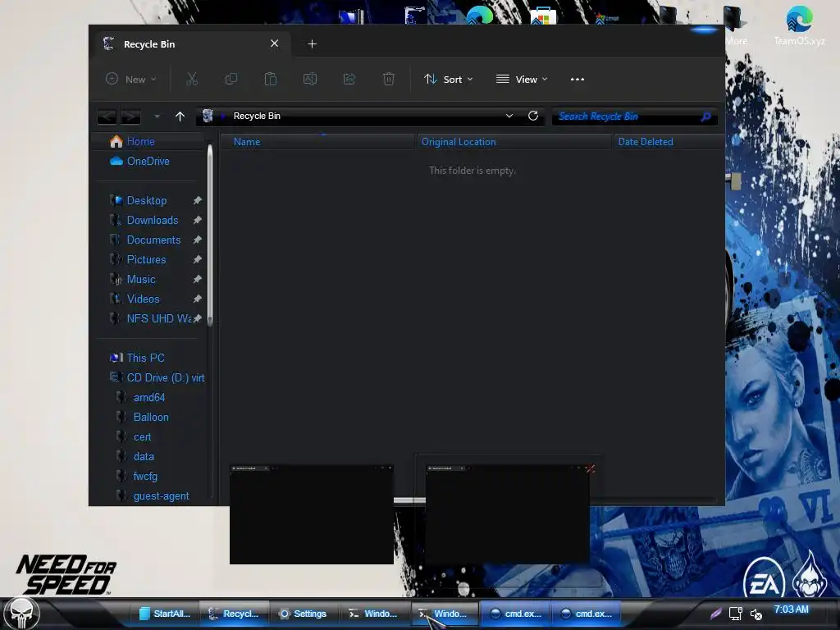Click the Paste clipboard icon

click(x=271, y=80)
